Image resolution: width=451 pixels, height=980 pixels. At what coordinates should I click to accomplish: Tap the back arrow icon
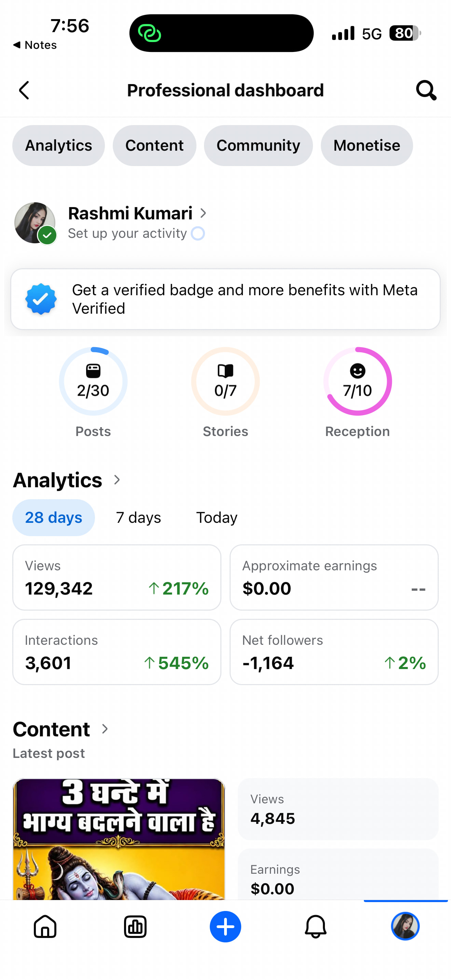pos(24,91)
